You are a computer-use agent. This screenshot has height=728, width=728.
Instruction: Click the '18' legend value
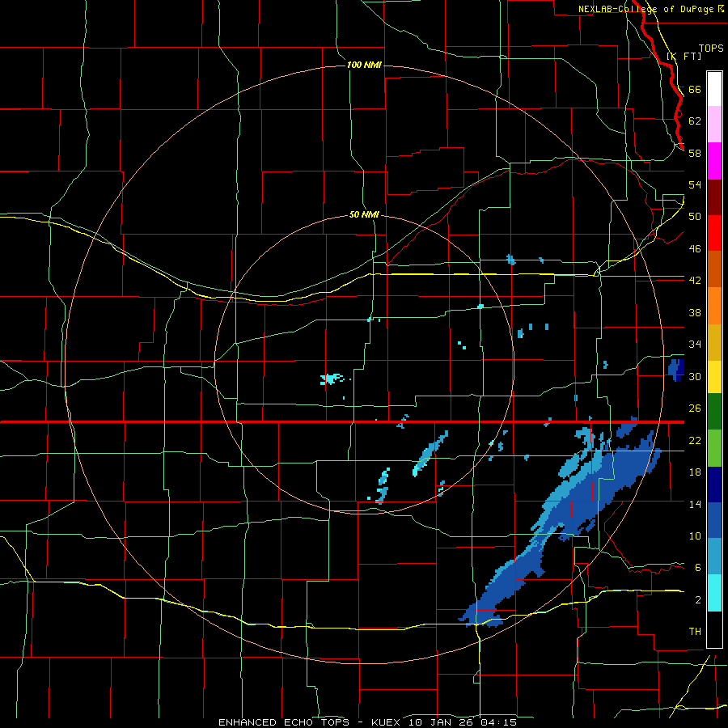point(695,472)
